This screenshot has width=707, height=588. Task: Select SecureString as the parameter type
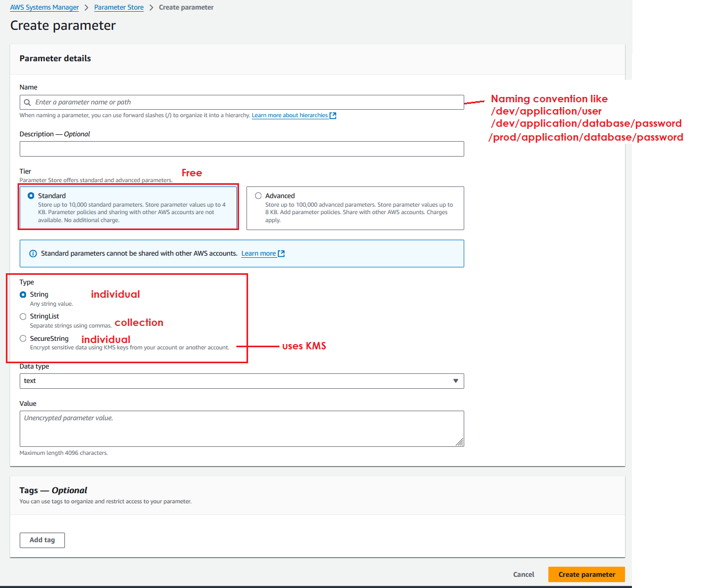[x=23, y=339]
